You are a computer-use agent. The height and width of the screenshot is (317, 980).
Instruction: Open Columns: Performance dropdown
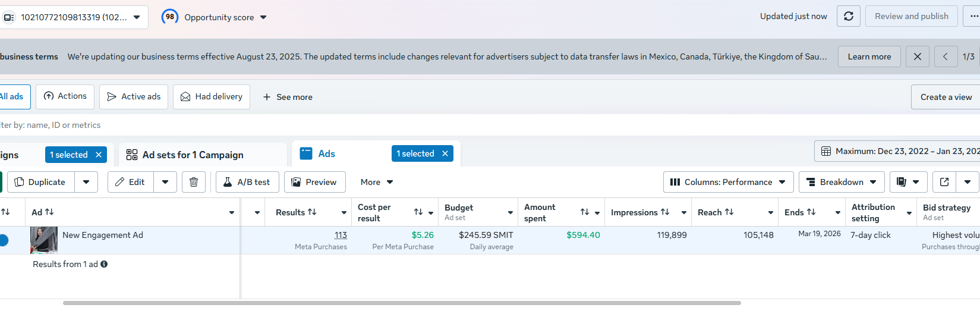[728, 182]
